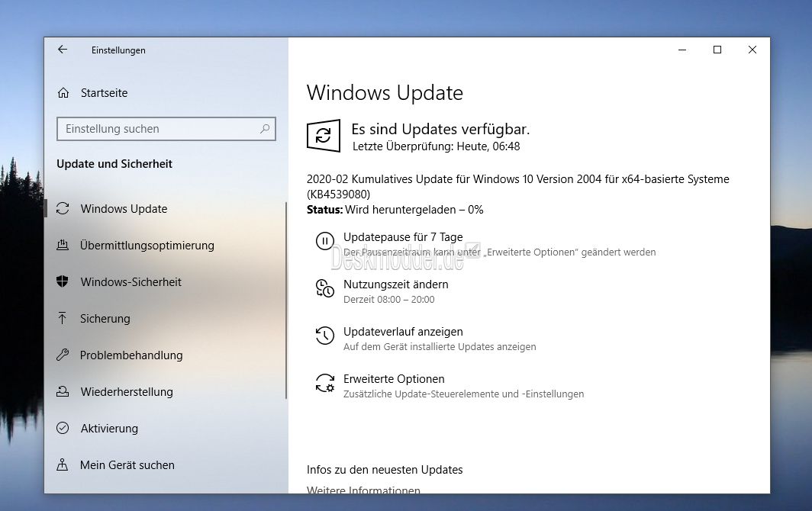Click the Übermittlungsoptimierung icon
Image resolution: width=812 pixels, height=511 pixels.
(63, 245)
